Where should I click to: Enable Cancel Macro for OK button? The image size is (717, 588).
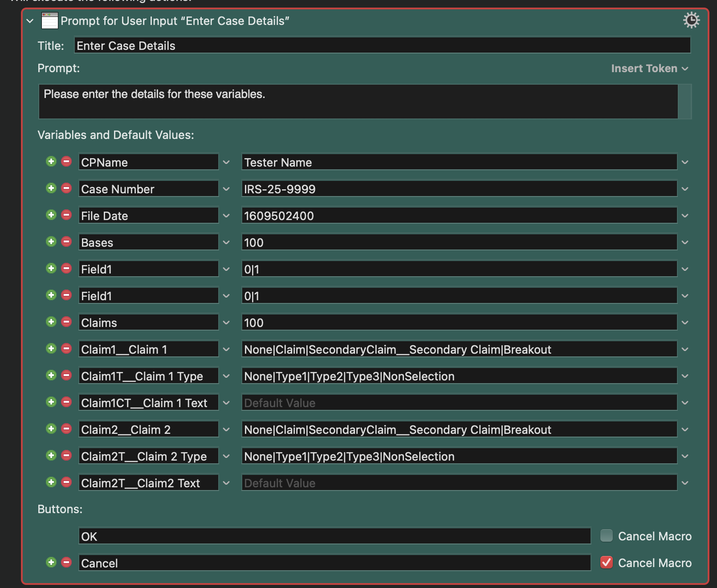pos(606,535)
